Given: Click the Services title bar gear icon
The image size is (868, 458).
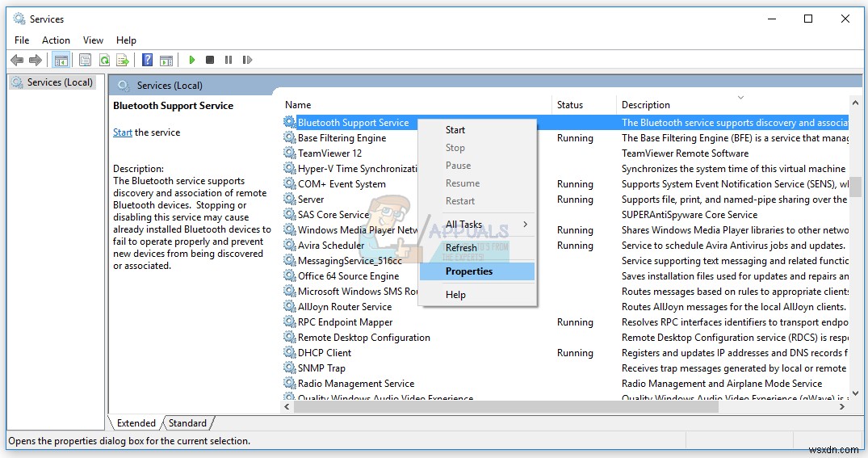Looking at the screenshot, I should pos(19,19).
